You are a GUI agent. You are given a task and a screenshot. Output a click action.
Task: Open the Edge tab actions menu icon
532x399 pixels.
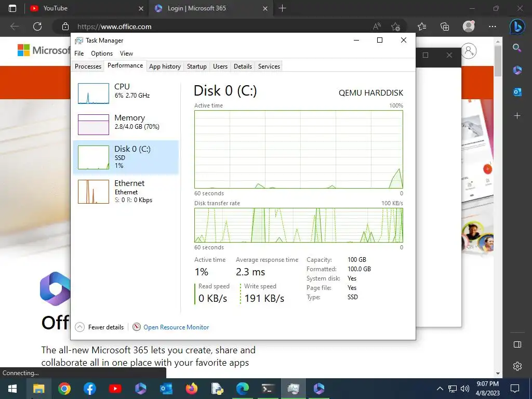coord(12,8)
